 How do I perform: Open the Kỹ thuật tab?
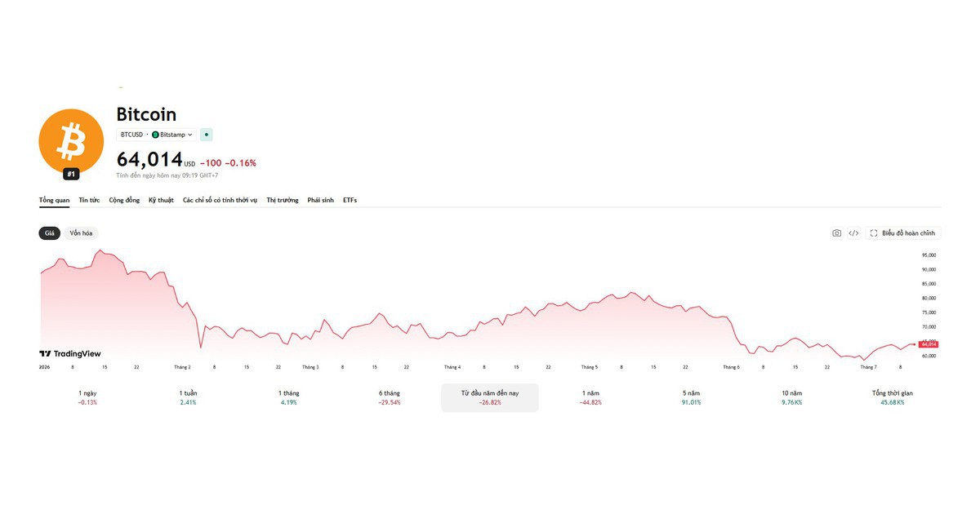pyautogui.click(x=161, y=200)
